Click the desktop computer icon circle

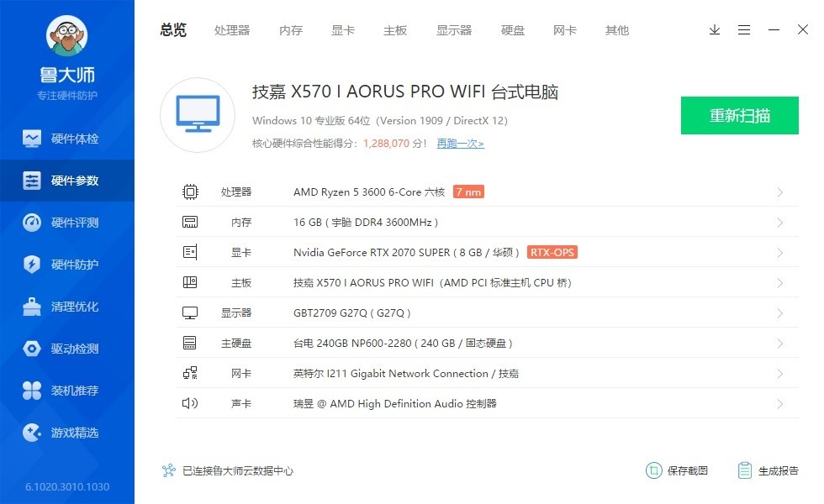(198, 115)
